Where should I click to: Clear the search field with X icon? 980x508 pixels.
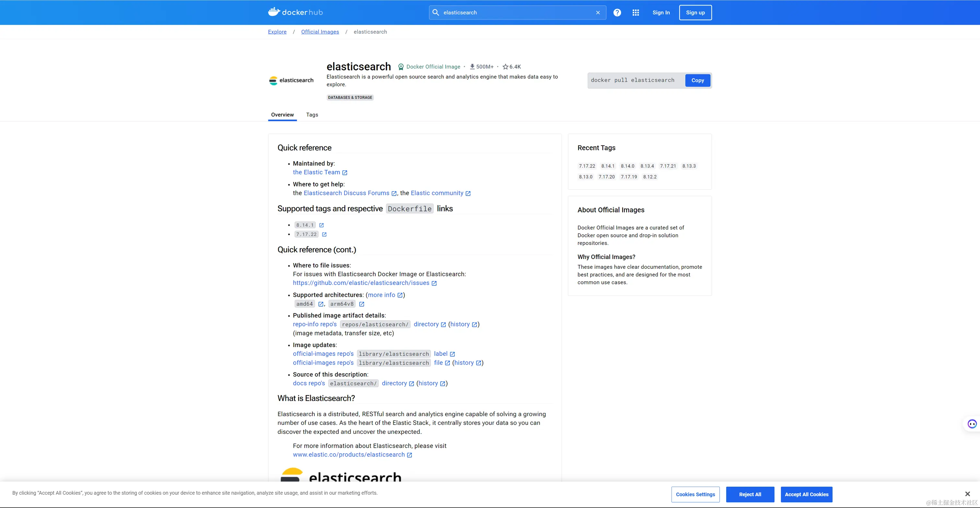tap(598, 13)
